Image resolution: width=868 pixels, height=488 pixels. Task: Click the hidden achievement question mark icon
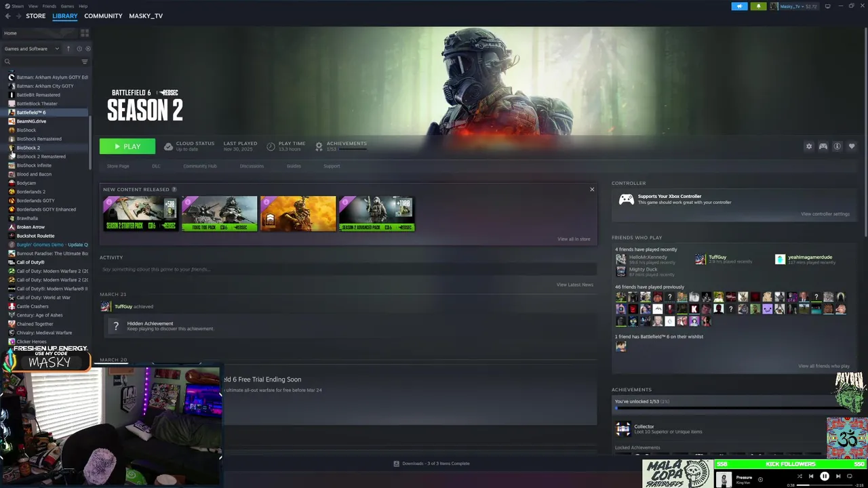pos(116,326)
